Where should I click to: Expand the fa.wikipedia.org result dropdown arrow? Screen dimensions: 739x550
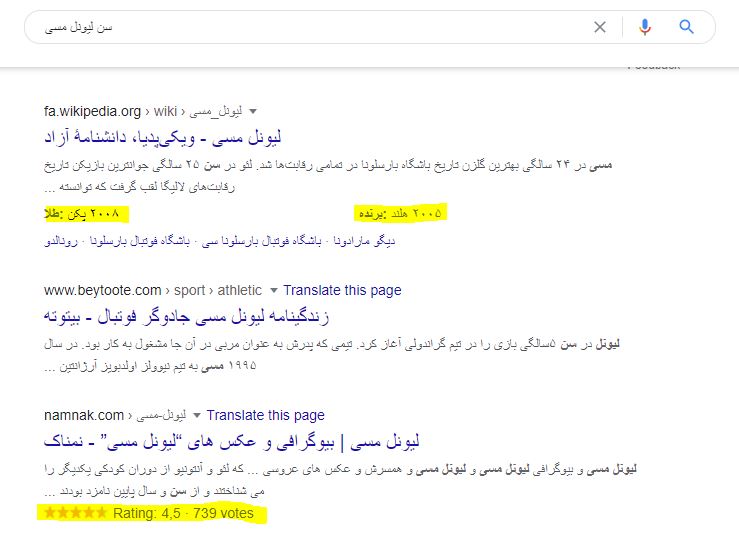click(x=253, y=112)
